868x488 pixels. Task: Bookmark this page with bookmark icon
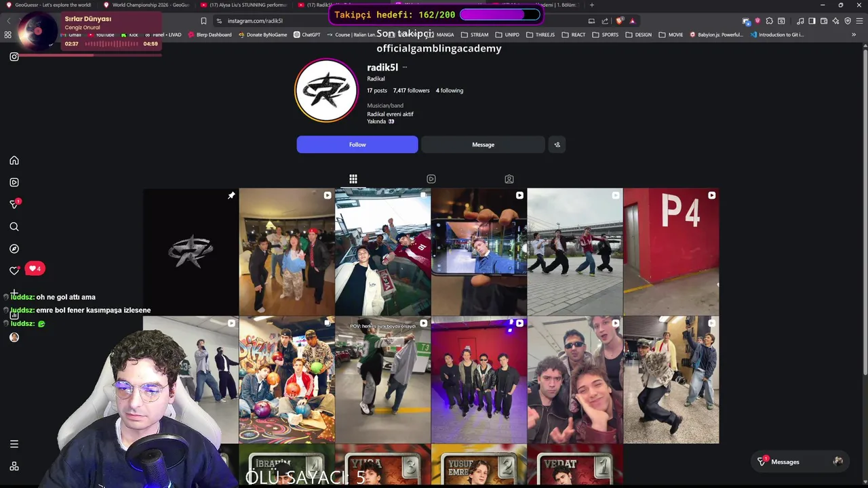coord(203,21)
